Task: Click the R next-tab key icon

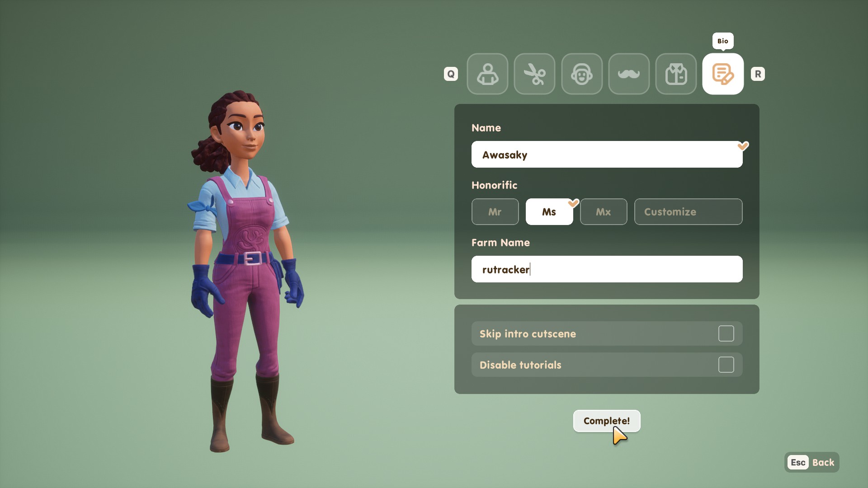Action: (x=758, y=74)
